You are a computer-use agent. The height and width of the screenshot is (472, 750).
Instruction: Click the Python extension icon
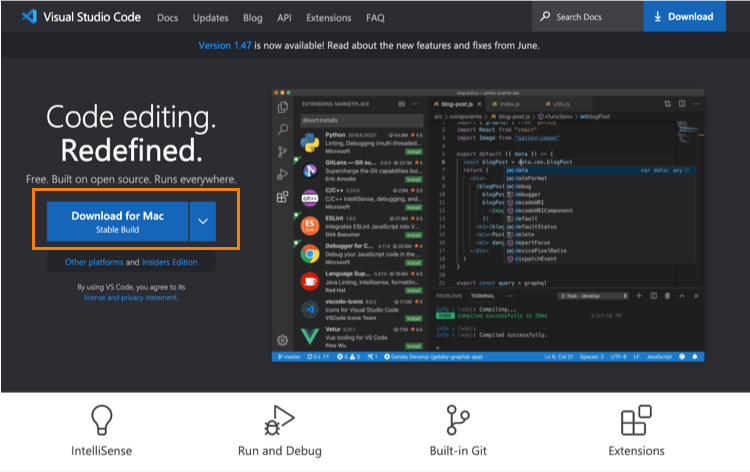(x=310, y=143)
